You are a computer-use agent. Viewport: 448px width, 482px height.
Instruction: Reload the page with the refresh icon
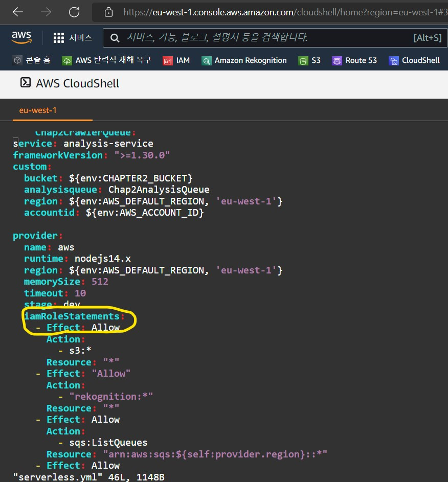coord(74,12)
